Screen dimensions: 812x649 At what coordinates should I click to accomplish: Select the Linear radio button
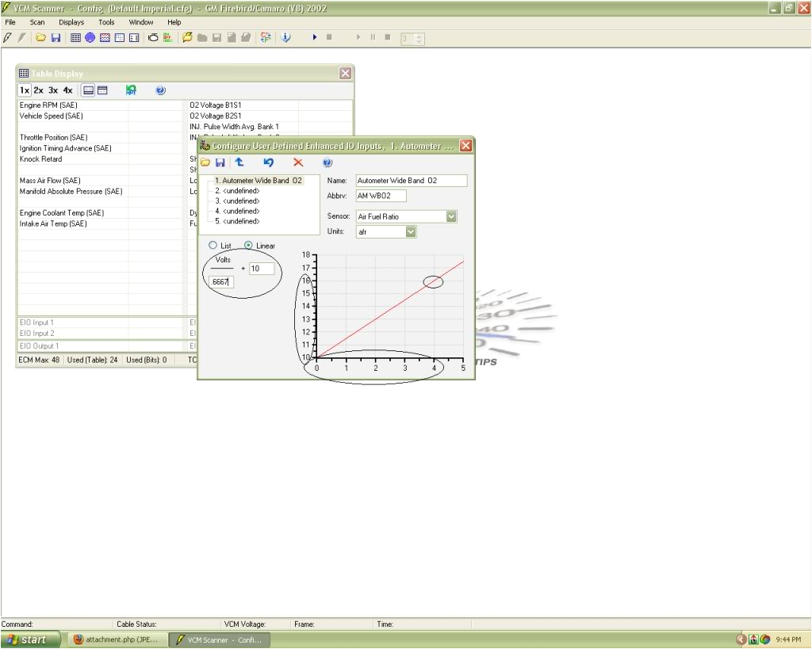(x=249, y=246)
